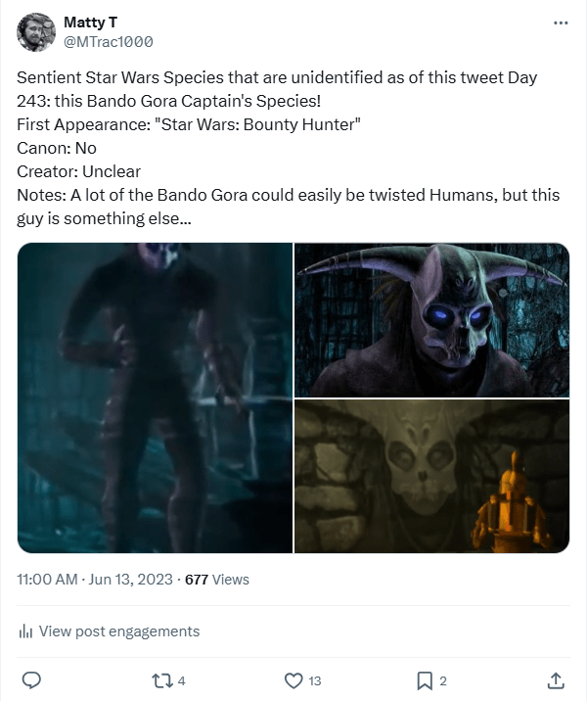The image size is (588, 701).
Task: Repost this tweet using the retweet icon
Action: (162, 679)
